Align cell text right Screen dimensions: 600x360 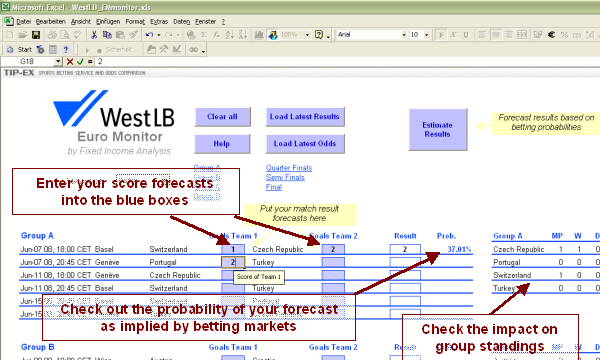509,35
